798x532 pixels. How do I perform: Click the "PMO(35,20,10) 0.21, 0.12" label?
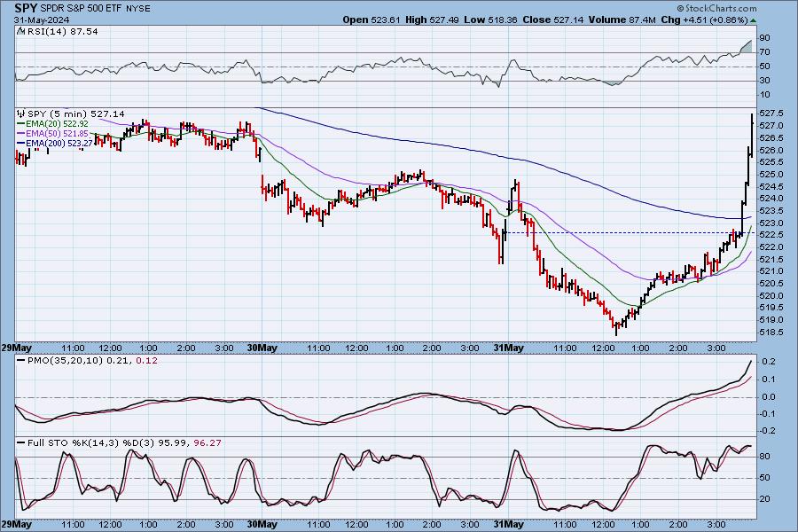(x=92, y=360)
